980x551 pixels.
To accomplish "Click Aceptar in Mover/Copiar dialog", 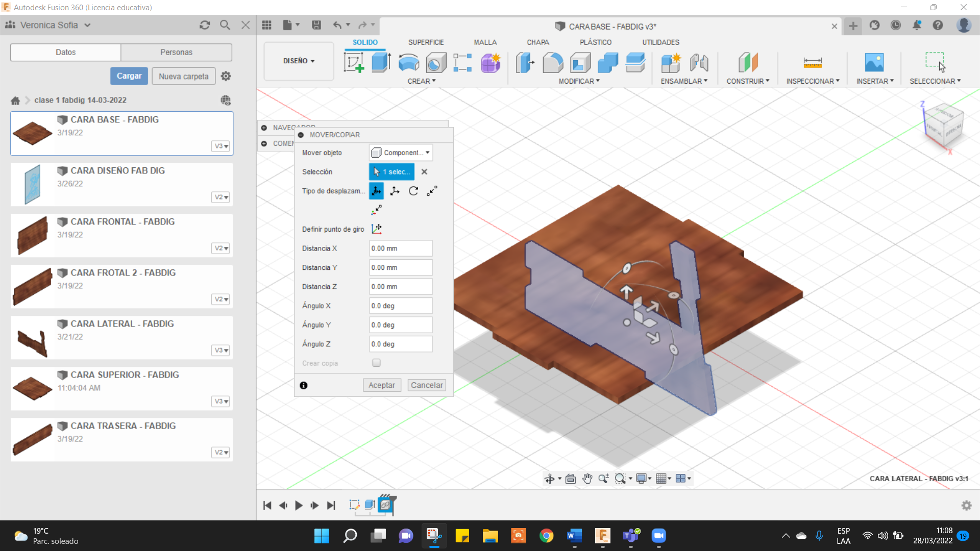I will [x=382, y=385].
